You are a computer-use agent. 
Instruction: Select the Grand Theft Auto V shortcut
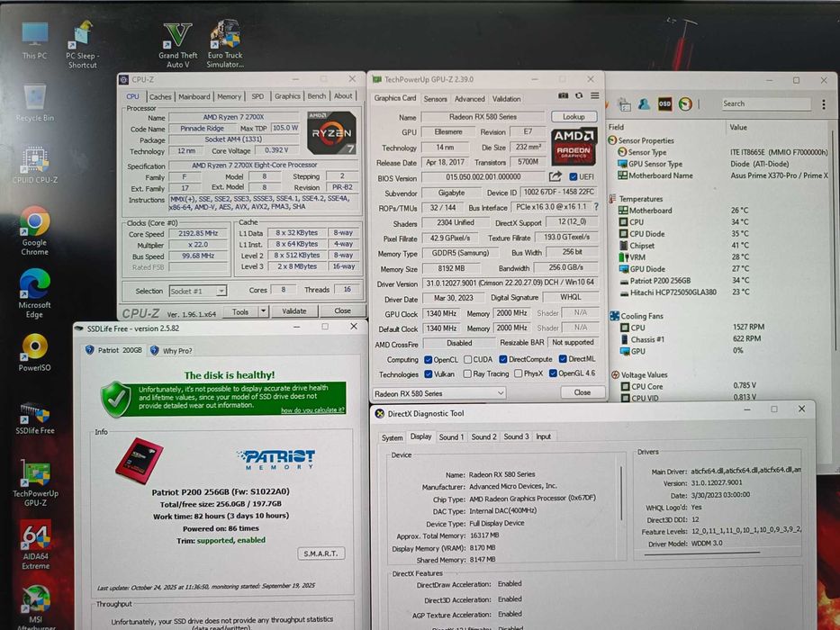click(178, 45)
